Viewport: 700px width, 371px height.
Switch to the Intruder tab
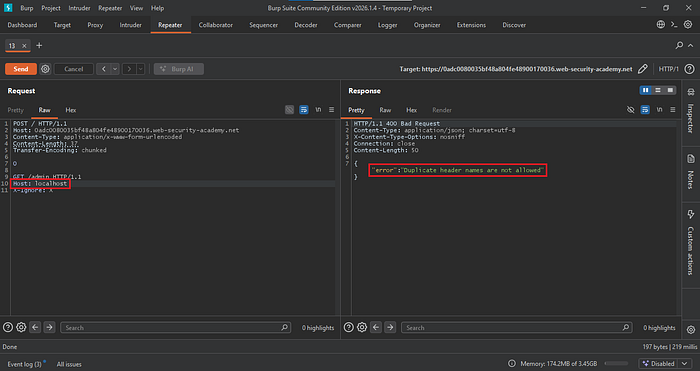pyautogui.click(x=130, y=25)
